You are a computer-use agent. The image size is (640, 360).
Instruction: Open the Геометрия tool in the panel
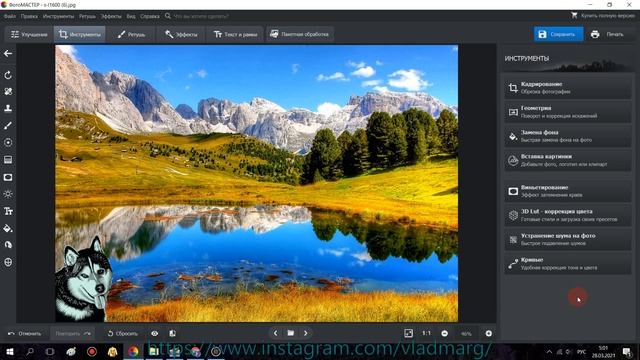568,112
